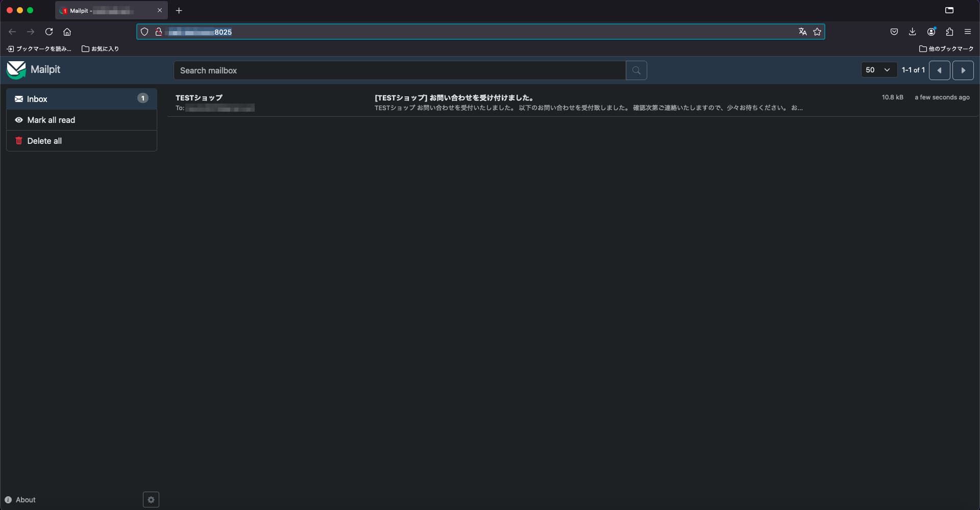Go to previous page of messages
Viewport: 980px width, 510px height.
click(x=940, y=70)
